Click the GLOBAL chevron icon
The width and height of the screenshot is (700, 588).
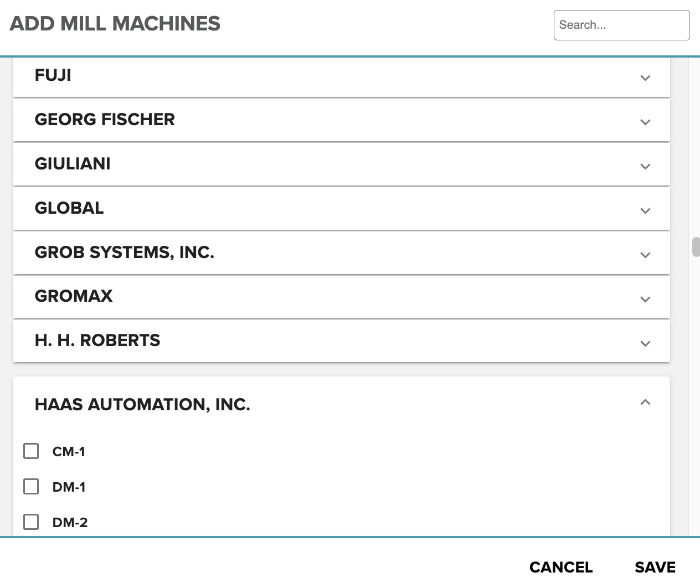[645, 210]
